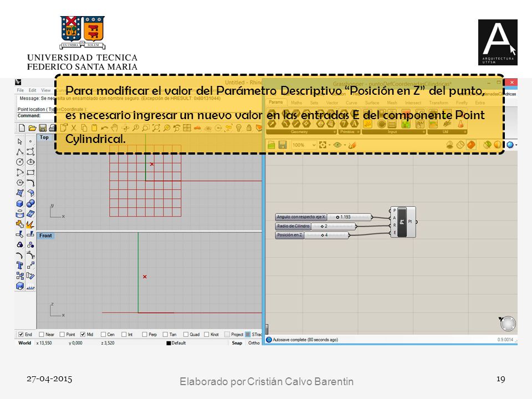
Task: Enable the Perp osnap checkbox
Action: (x=145, y=334)
